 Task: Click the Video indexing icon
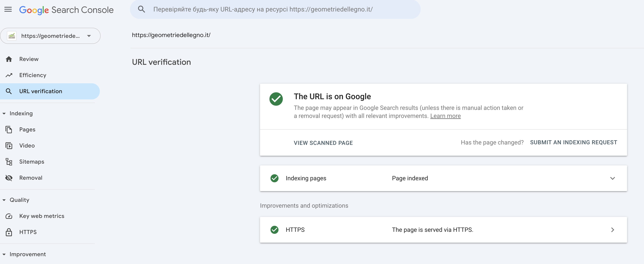(9, 146)
